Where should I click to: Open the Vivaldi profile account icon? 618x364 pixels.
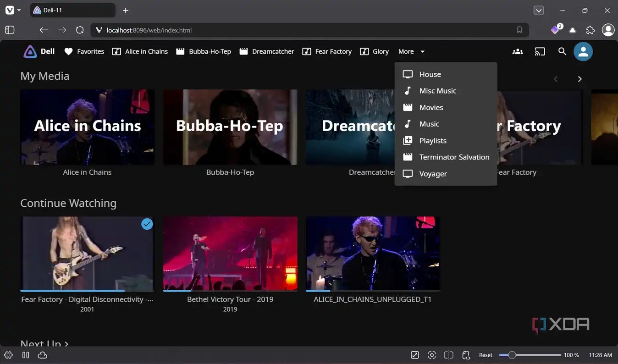[608, 30]
